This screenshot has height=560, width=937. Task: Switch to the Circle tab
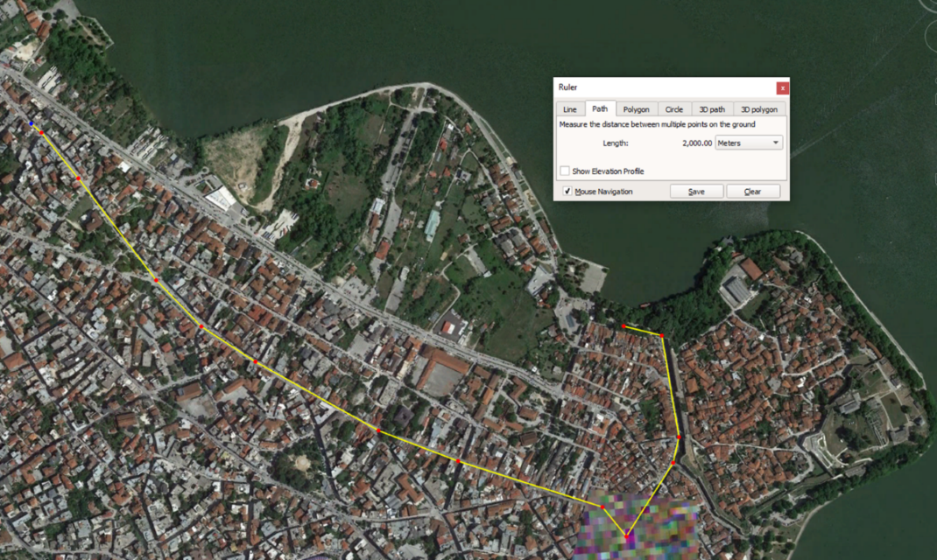673,109
